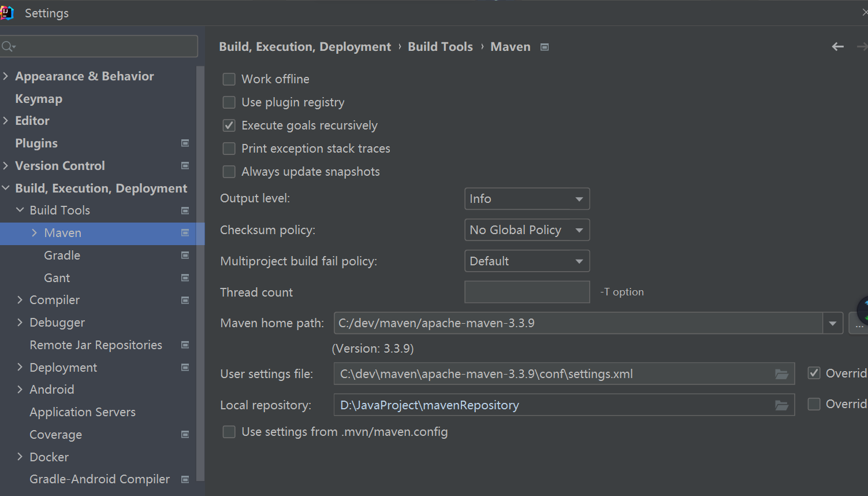
Task: Expand Appearance & Behavior section
Action: pyautogui.click(x=6, y=76)
